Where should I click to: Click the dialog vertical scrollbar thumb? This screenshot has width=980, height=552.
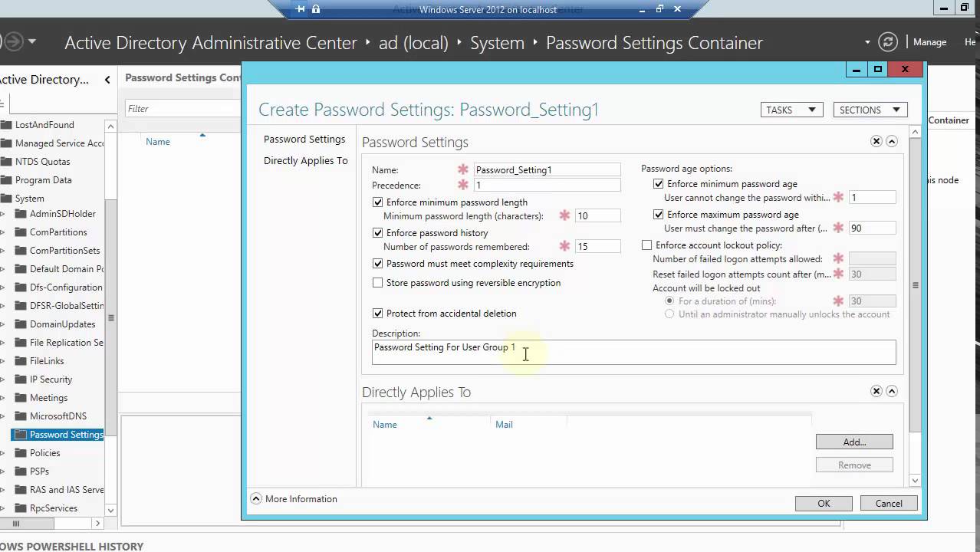click(x=915, y=284)
